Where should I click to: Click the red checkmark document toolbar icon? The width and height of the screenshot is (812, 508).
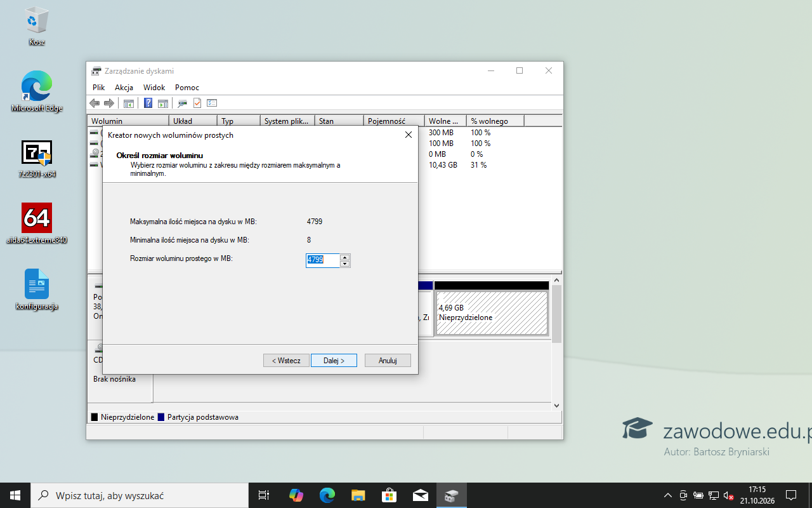[197, 103]
